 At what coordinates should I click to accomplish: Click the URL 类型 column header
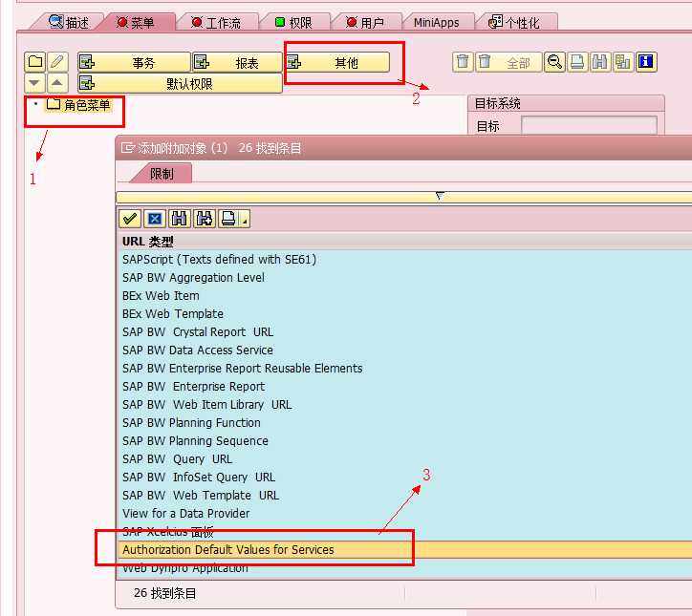point(148,242)
